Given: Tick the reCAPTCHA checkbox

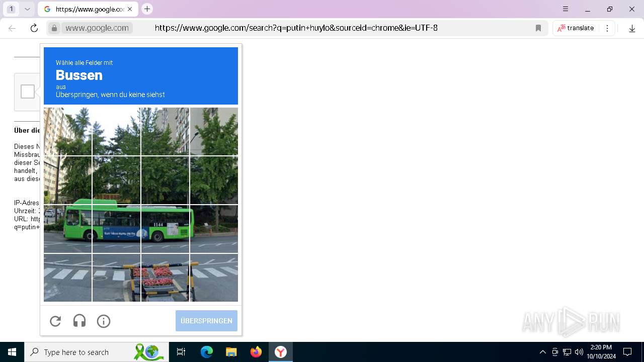Looking at the screenshot, I should (x=28, y=92).
